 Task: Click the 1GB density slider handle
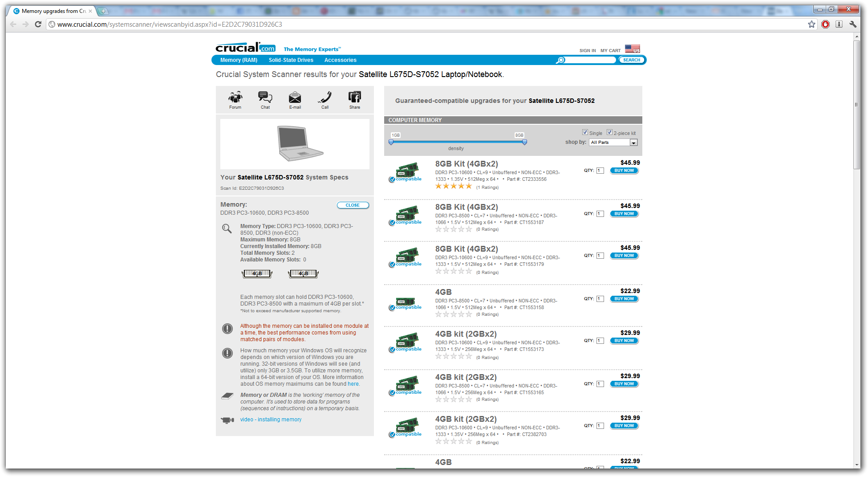coord(391,142)
